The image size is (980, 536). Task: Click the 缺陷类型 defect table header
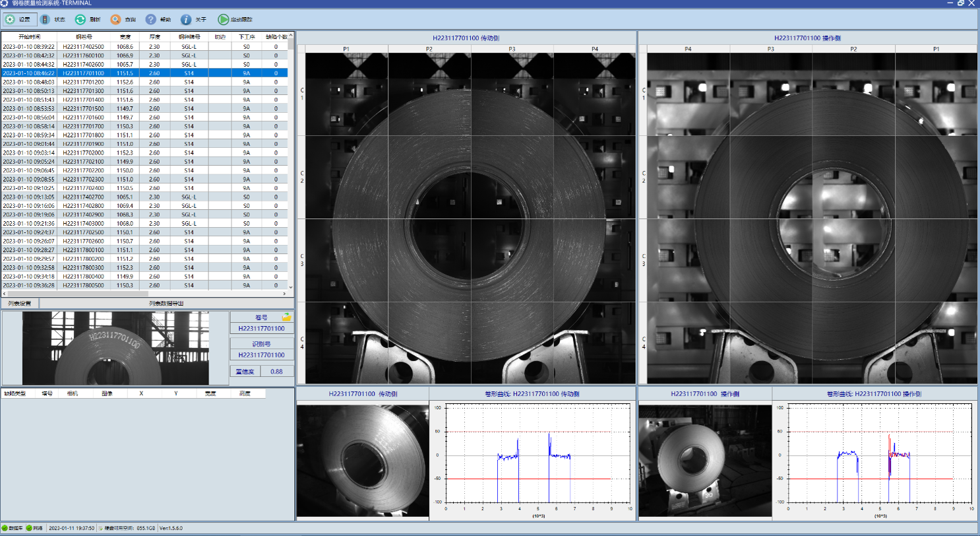pos(15,393)
